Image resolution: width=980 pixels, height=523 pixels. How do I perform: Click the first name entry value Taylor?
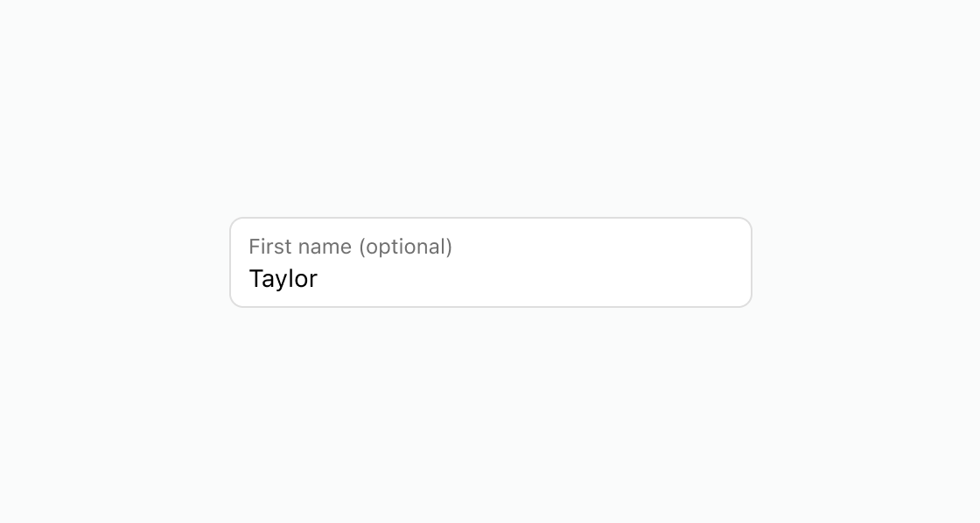pyautogui.click(x=283, y=279)
